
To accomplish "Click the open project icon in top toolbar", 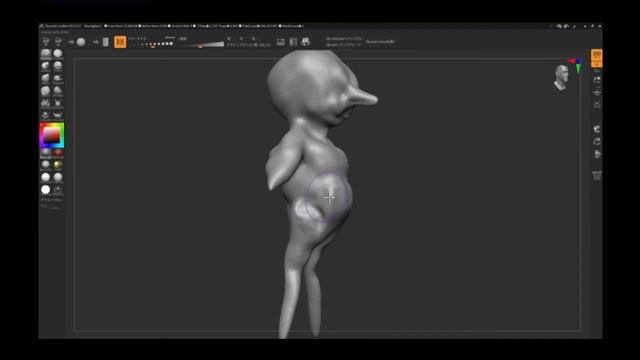I will 46,41.
